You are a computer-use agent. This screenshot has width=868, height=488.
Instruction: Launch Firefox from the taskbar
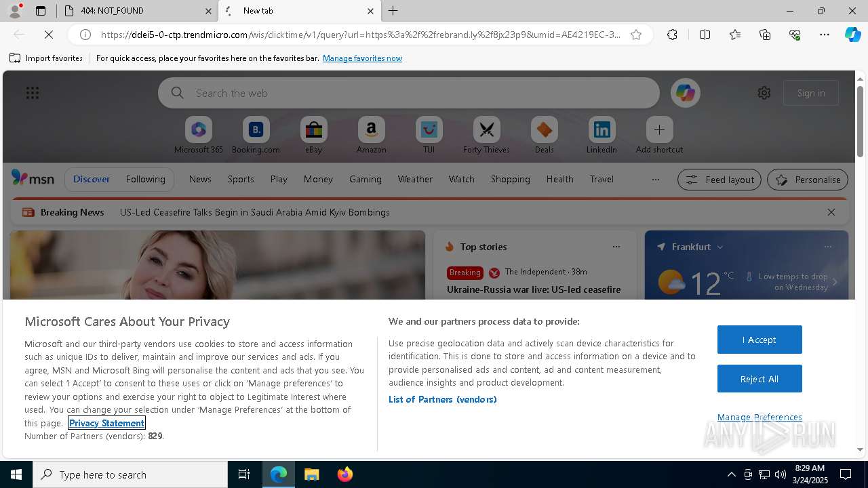[345, 474]
